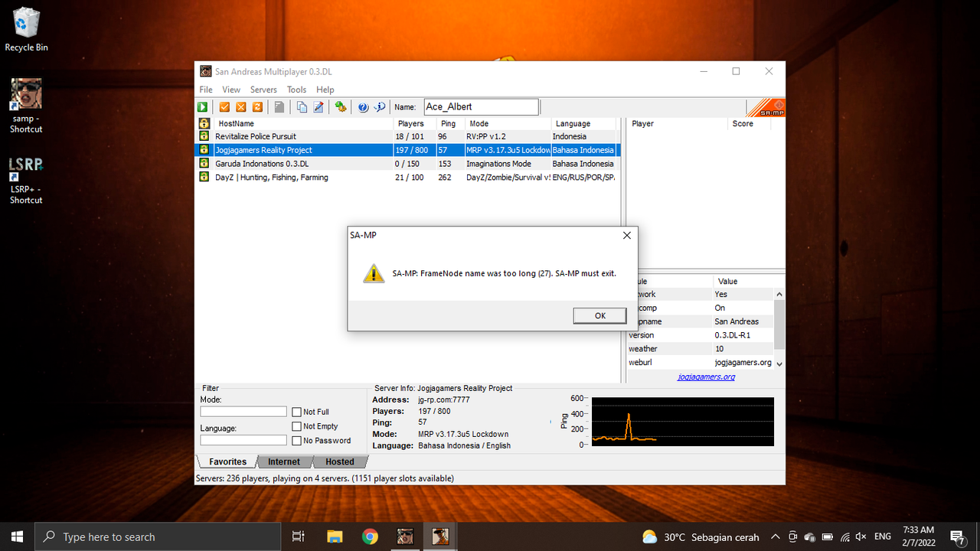Enable the No Password filter checkbox
Image resolution: width=980 pixels, height=551 pixels.
tap(296, 441)
